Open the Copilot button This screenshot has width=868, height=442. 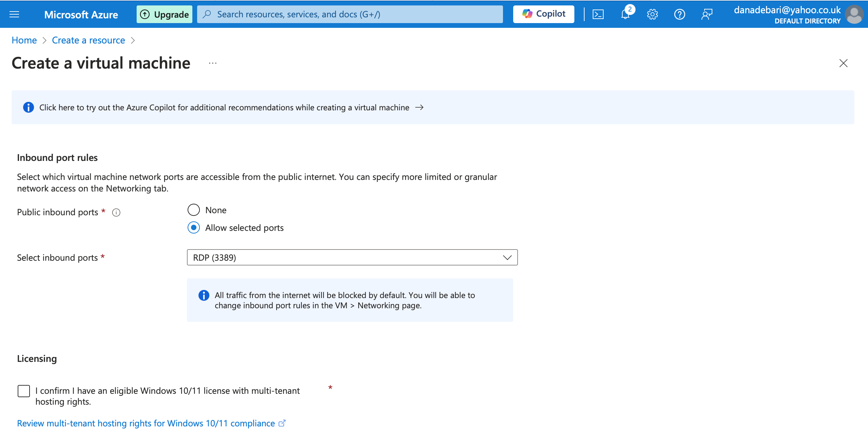(544, 14)
